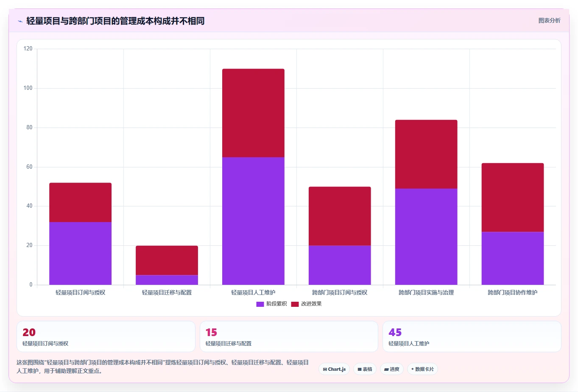Select the Chart.js tag chip
This screenshot has height=392, width=578.
(x=334, y=369)
